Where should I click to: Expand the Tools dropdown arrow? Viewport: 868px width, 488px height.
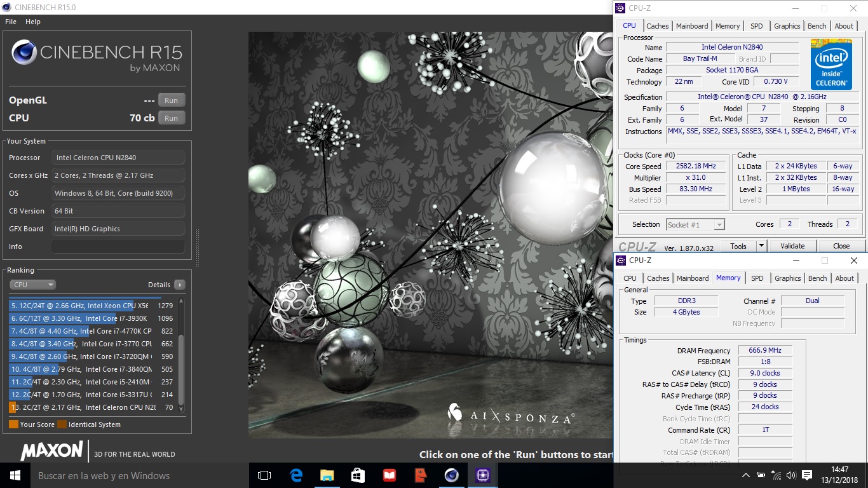point(761,246)
